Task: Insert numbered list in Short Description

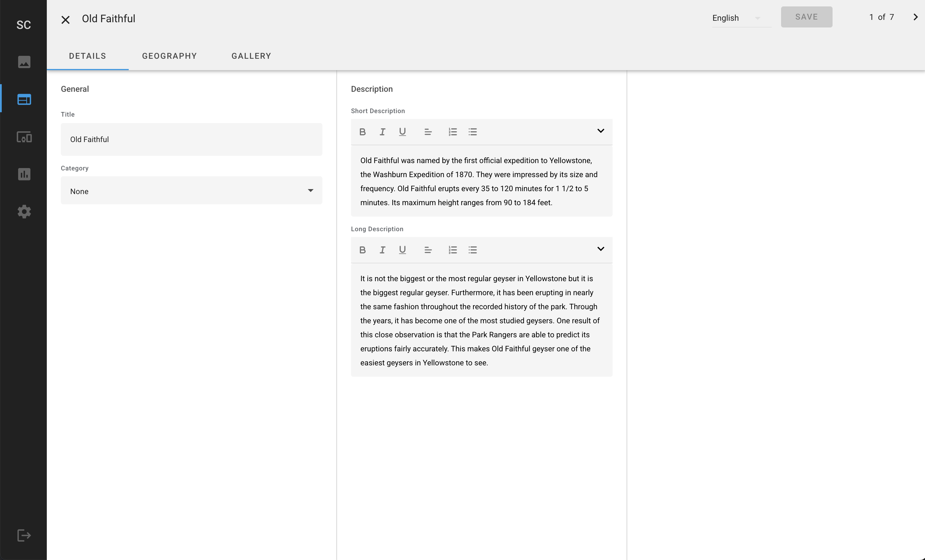Action: (453, 132)
